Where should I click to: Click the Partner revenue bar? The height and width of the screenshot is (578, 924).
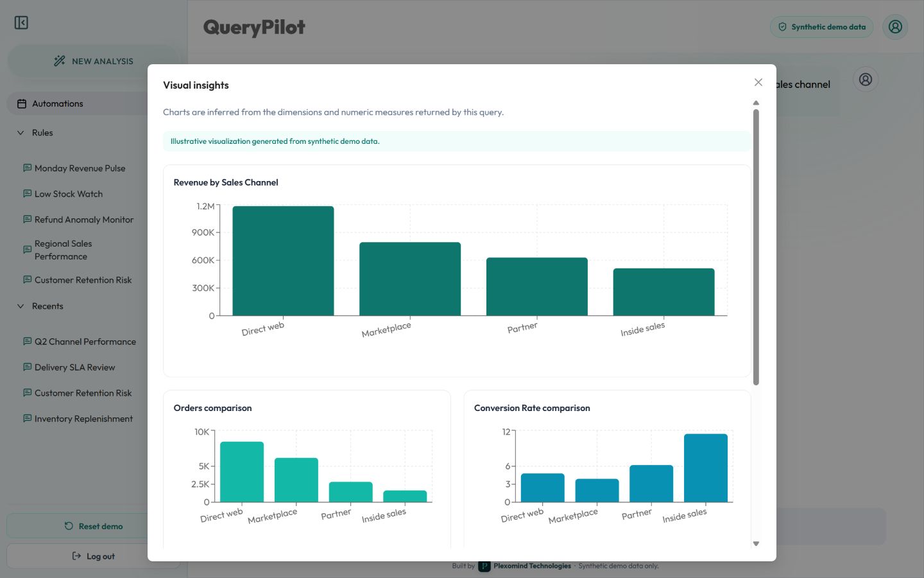tap(537, 286)
